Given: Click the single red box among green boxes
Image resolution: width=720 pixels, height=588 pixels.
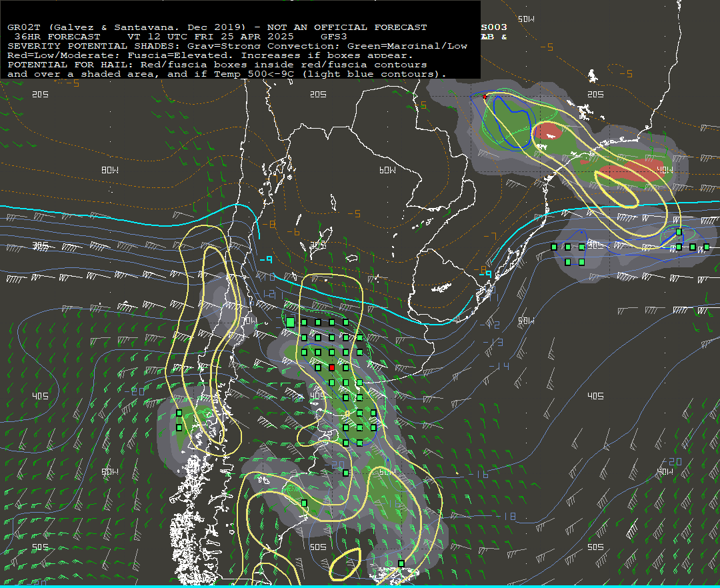Looking at the screenshot, I should (x=332, y=367).
